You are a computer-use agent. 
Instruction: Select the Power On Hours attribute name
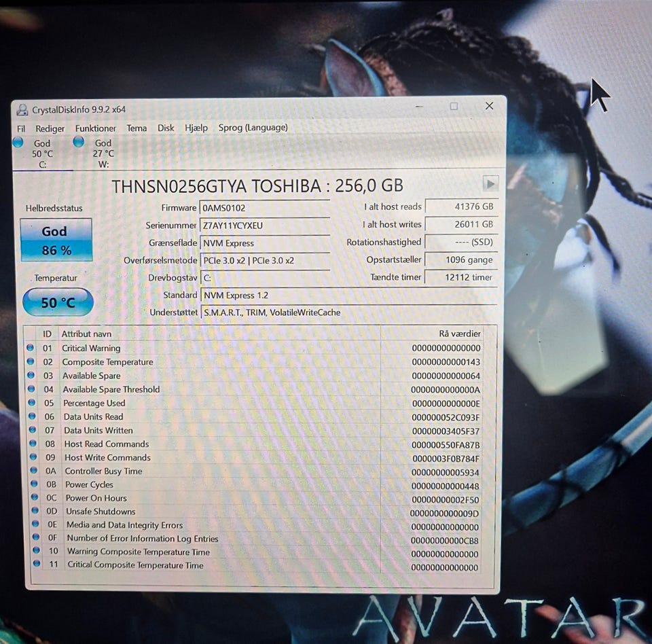coord(96,498)
